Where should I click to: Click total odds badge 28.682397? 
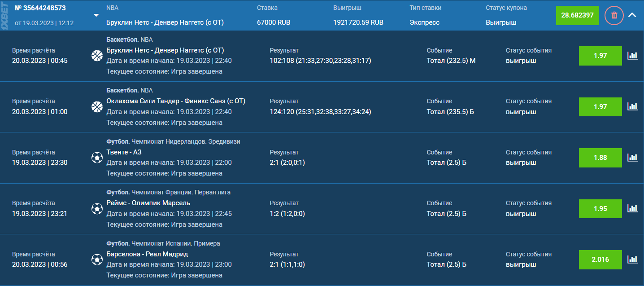click(577, 15)
